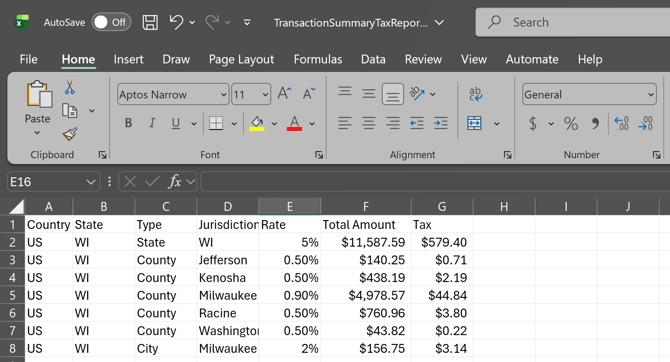
Task: Customize the Quick Access Toolbar
Action: point(247,22)
